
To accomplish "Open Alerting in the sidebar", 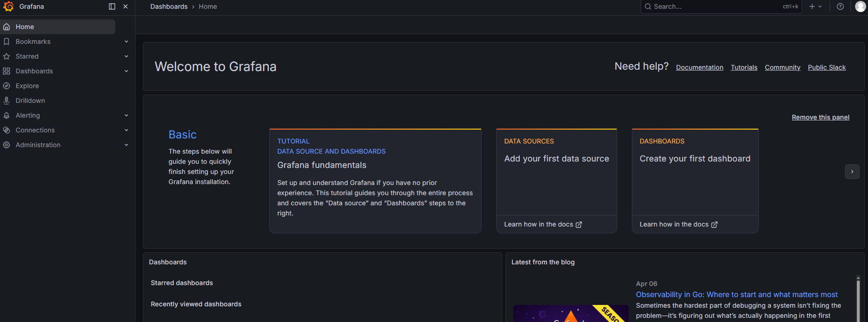I will click(28, 115).
